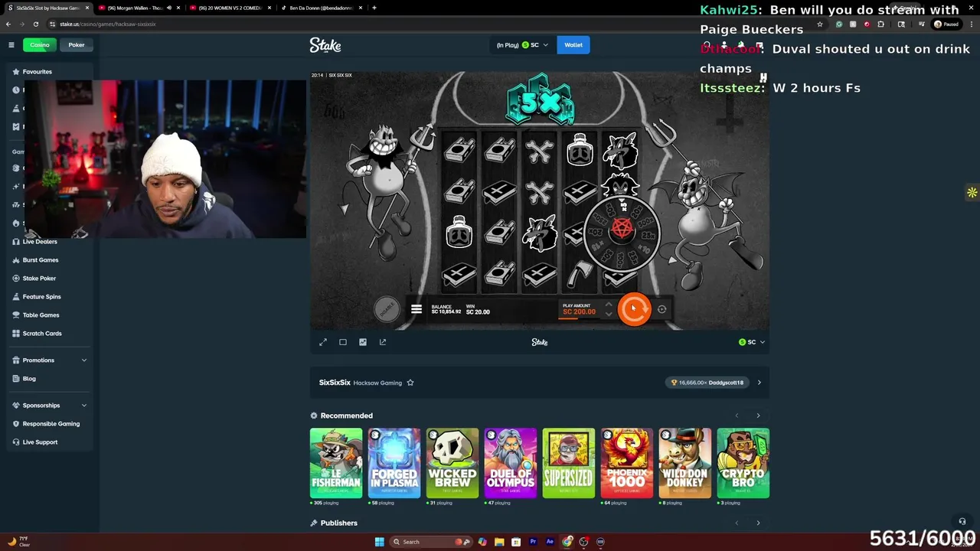Image resolution: width=980 pixels, height=551 pixels.
Task: Decrease play amount with down arrow
Action: point(609,314)
